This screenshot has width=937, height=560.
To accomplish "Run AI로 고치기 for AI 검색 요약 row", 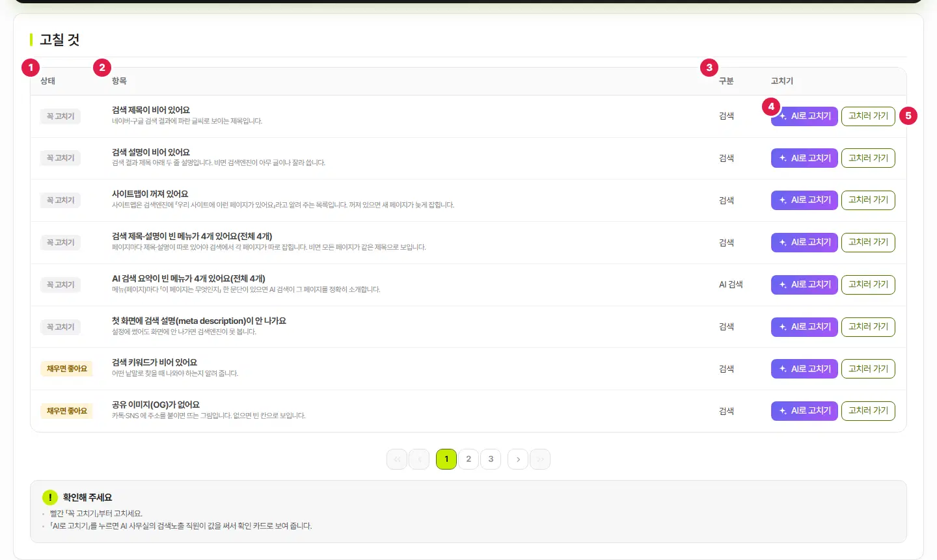I will [x=804, y=284].
